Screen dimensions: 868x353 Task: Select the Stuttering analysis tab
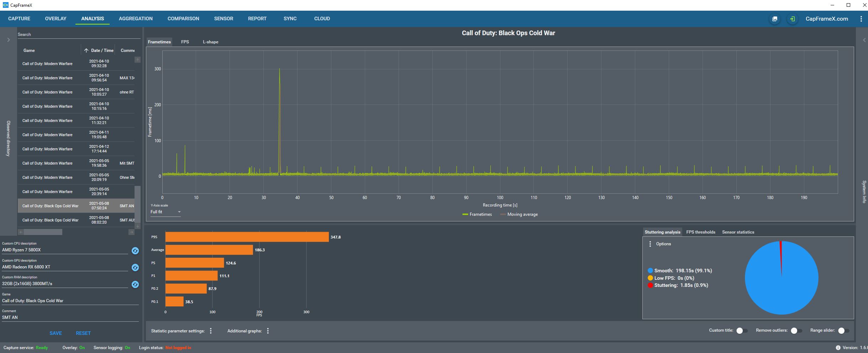click(662, 232)
